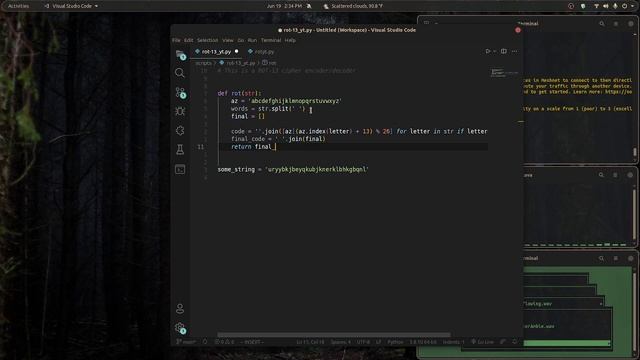Open the Visual Studio Code app menu in the top bar
This screenshot has height=360, width=640.
tap(71, 6)
